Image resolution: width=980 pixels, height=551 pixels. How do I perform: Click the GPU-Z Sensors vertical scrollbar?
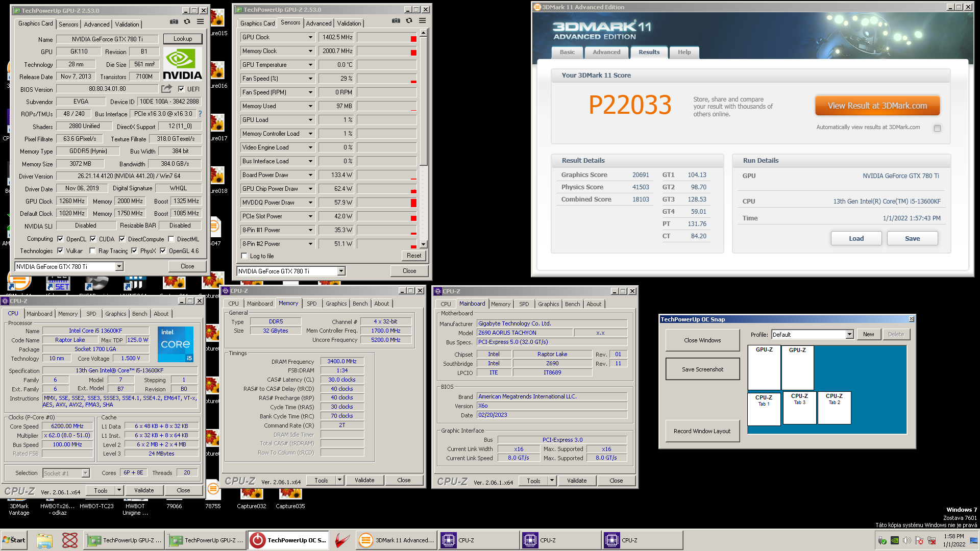(423, 138)
